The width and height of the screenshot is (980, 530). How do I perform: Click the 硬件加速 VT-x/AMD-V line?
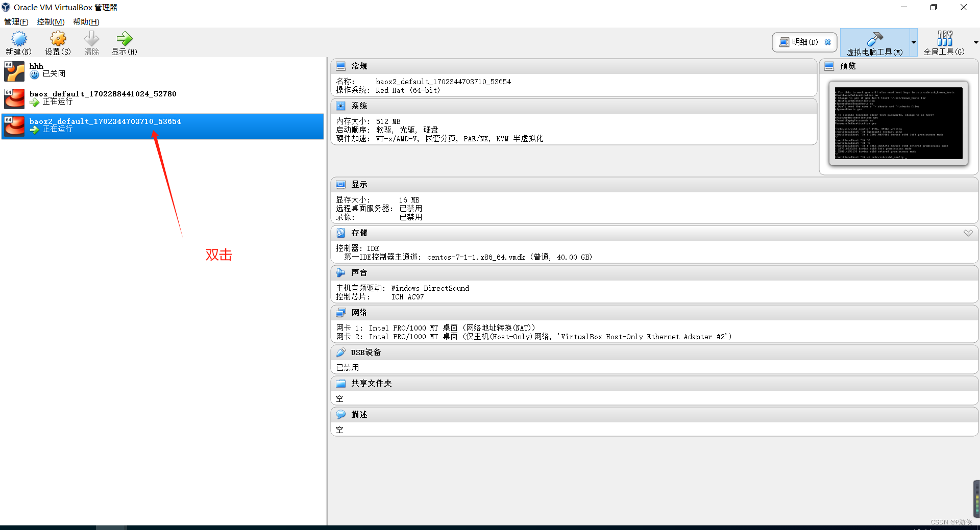point(439,139)
